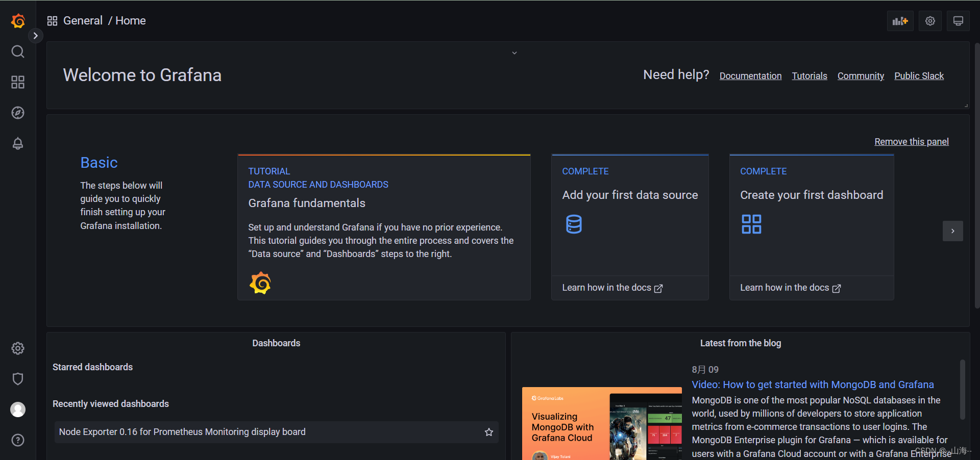Screen dimensions: 980x460
Task: Open the Community link
Action: click(x=861, y=76)
